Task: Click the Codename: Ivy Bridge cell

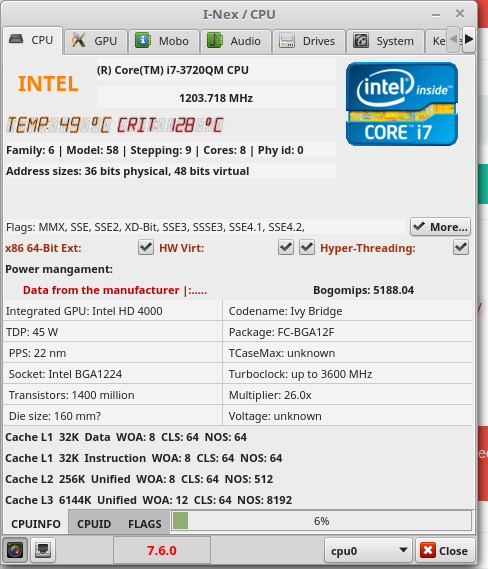Action: point(348,311)
